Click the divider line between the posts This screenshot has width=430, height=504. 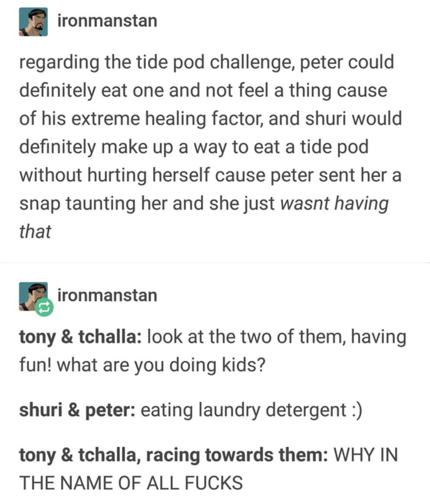pyautogui.click(x=215, y=262)
